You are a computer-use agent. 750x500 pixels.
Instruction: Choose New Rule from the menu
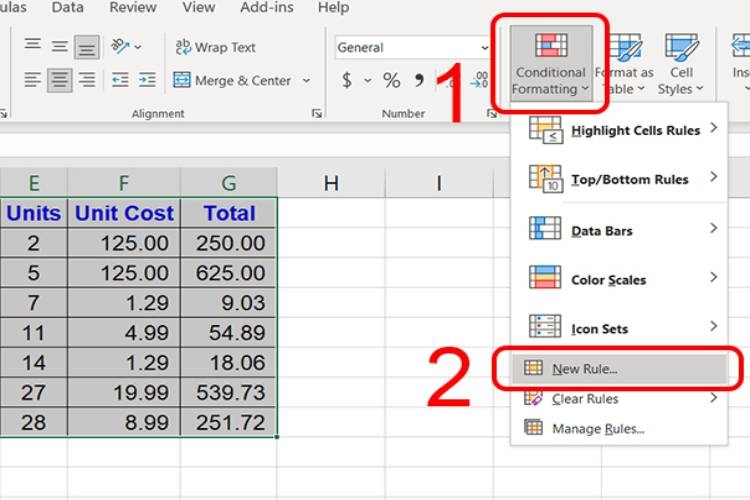pyautogui.click(x=619, y=369)
